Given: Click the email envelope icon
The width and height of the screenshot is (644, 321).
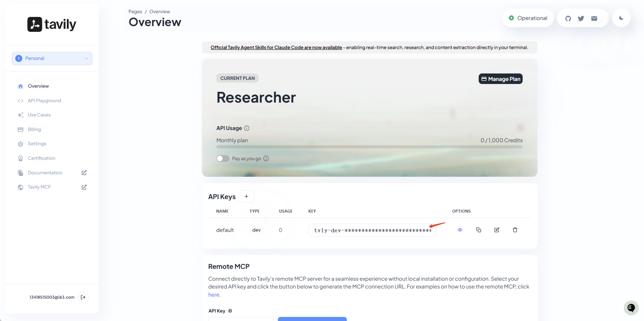Looking at the screenshot, I should (594, 18).
